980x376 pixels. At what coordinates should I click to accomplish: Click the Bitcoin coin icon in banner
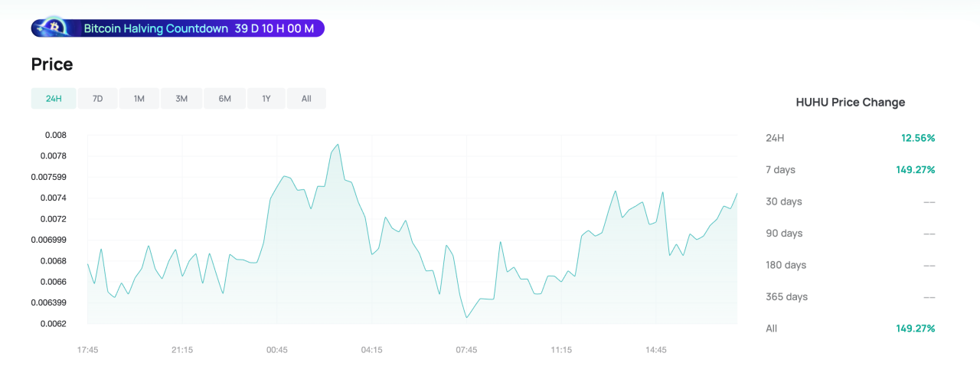pyautogui.click(x=54, y=28)
